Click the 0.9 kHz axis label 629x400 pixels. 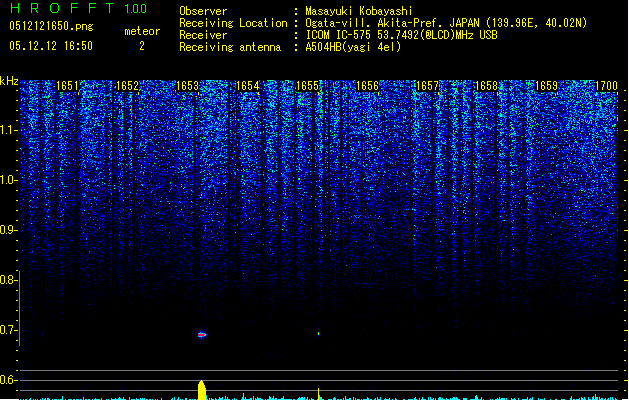pyautogui.click(x=8, y=230)
